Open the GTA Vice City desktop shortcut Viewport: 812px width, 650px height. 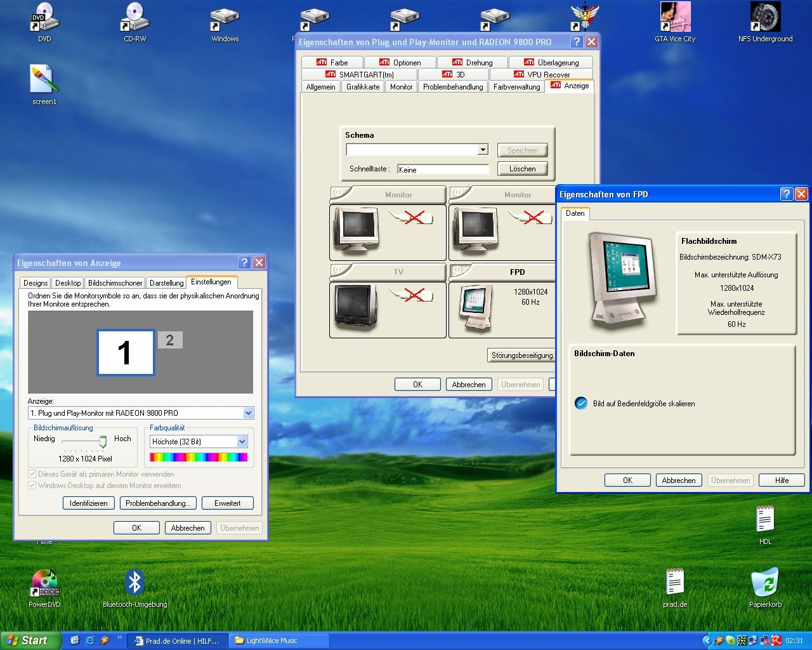[675, 18]
